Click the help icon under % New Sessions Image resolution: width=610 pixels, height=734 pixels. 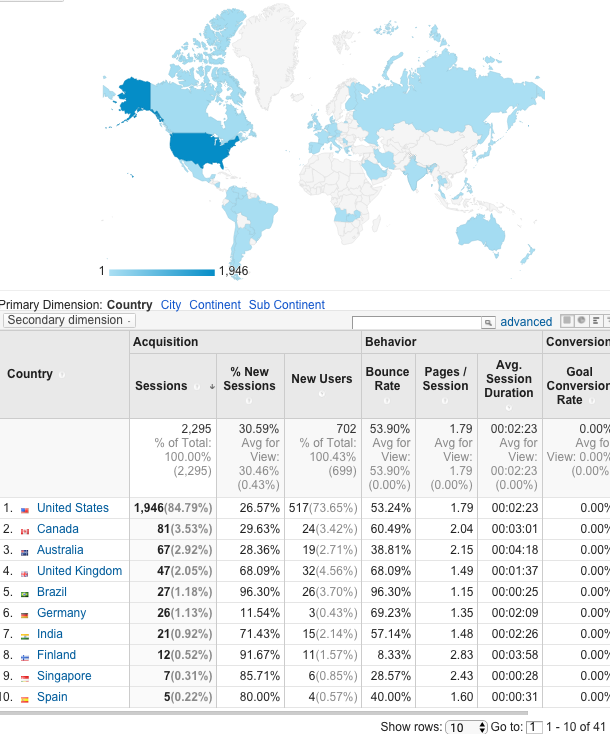[x=249, y=401]
